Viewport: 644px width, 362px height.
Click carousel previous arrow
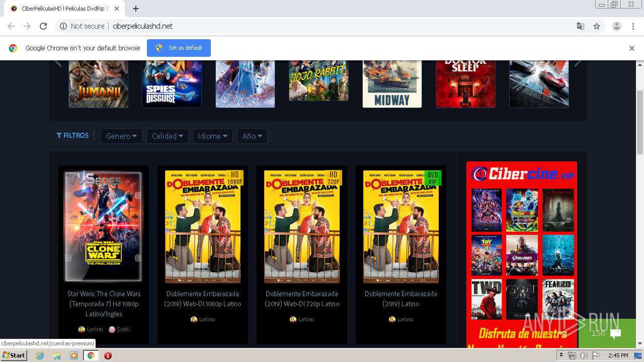[x=58, y=63]
